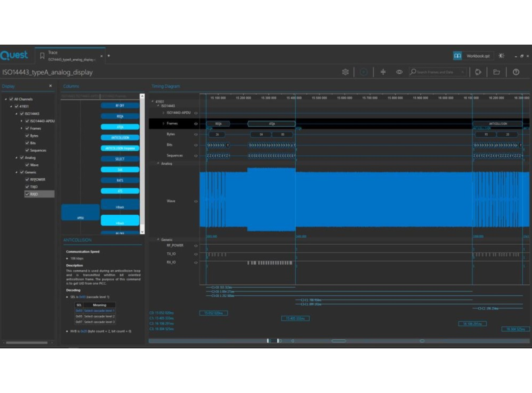Image resolution: width=532 pixels, height=393 pixels.
Task: Open settings gear in toolbar
Action: 345,72
